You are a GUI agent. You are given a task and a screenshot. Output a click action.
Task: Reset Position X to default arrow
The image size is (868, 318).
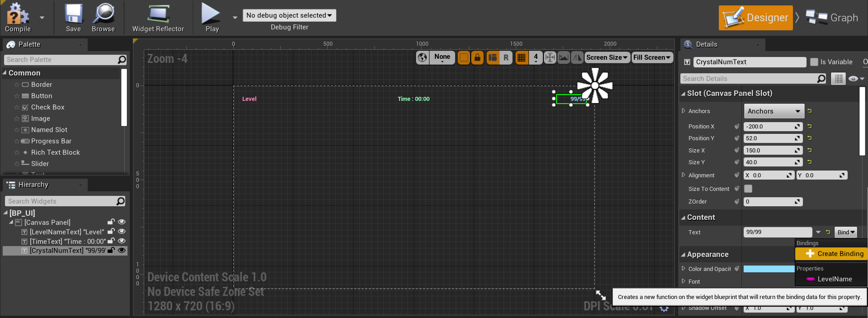click(x=810, y=126)
